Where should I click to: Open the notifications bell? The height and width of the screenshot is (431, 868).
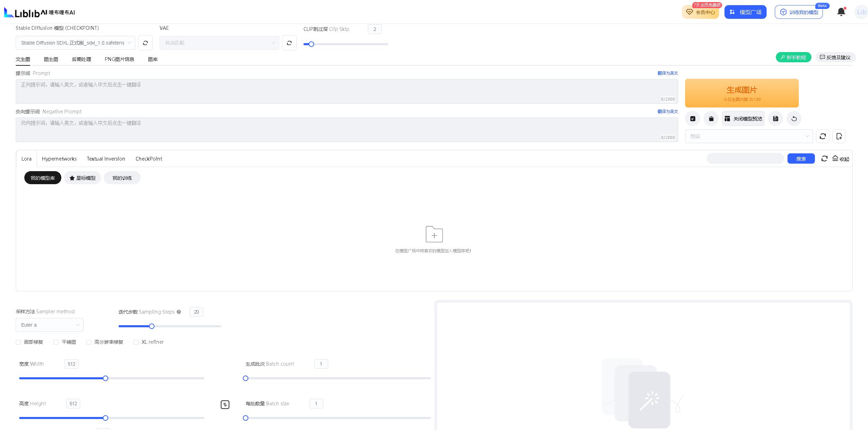841,12
